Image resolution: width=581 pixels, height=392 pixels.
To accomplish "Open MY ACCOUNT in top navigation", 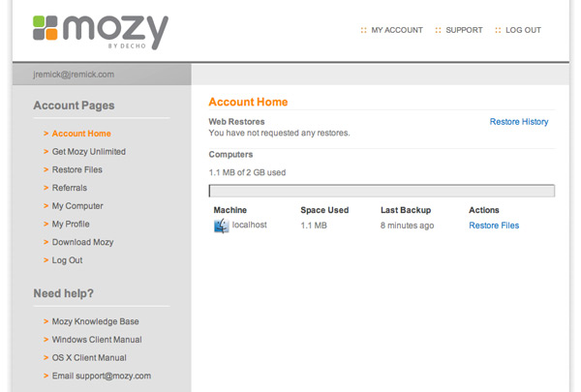I will [397, 30].
